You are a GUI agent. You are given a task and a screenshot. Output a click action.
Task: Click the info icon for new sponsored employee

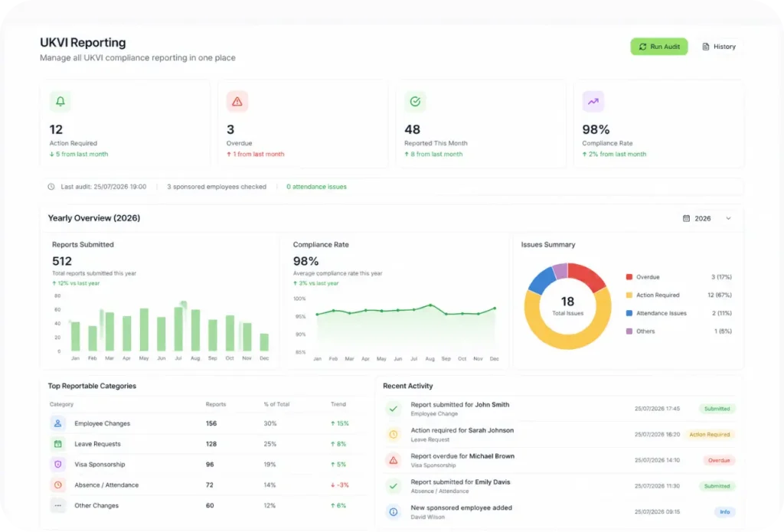pos(394,512)
